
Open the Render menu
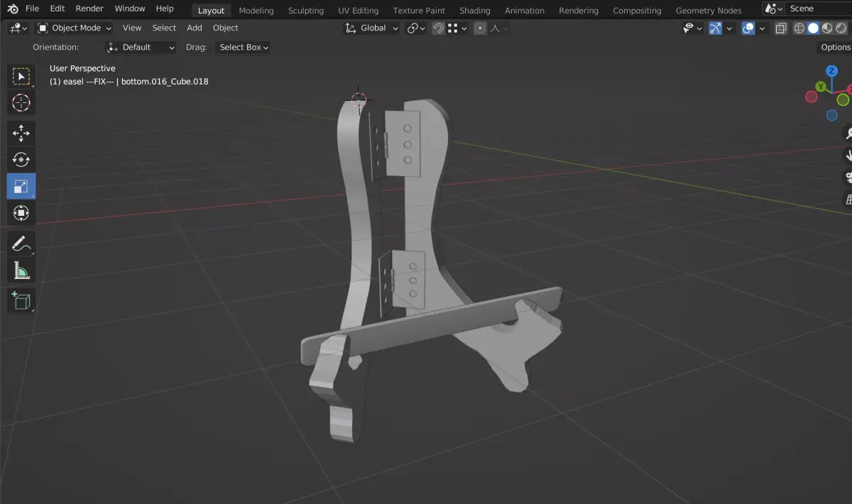(89, 8)
